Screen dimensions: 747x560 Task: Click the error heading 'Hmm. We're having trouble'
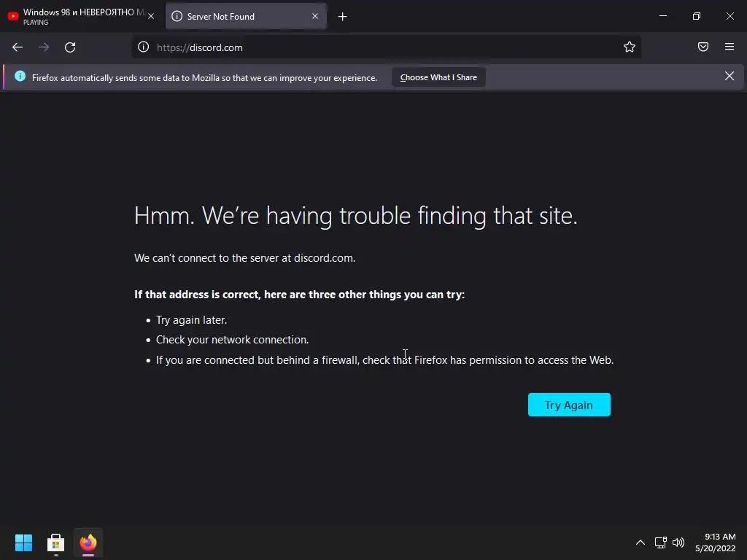click(x=355, y=216)
